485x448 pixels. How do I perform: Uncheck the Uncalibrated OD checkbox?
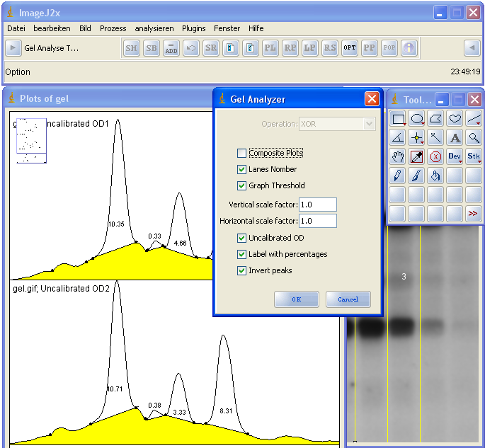[x=241, y=238]
